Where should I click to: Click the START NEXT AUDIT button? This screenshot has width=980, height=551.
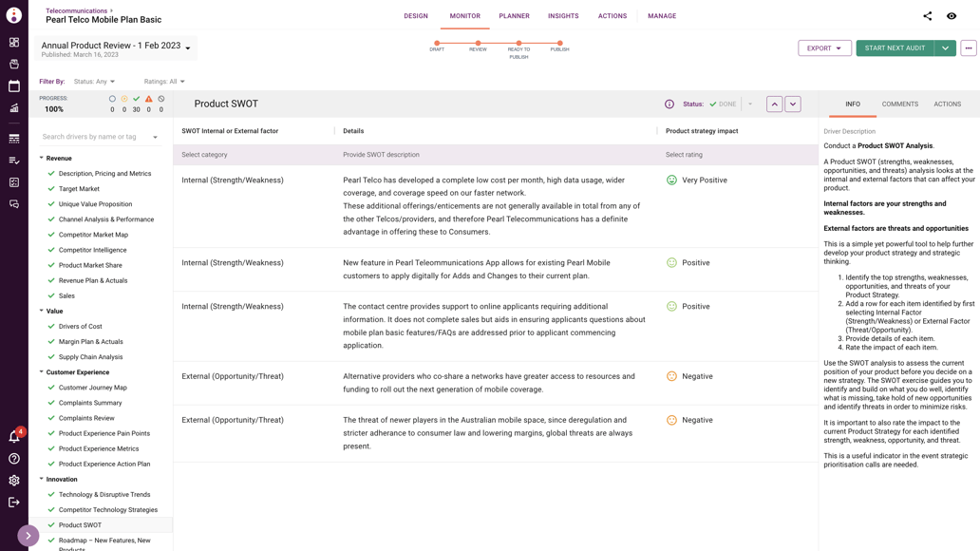point(896,47)
